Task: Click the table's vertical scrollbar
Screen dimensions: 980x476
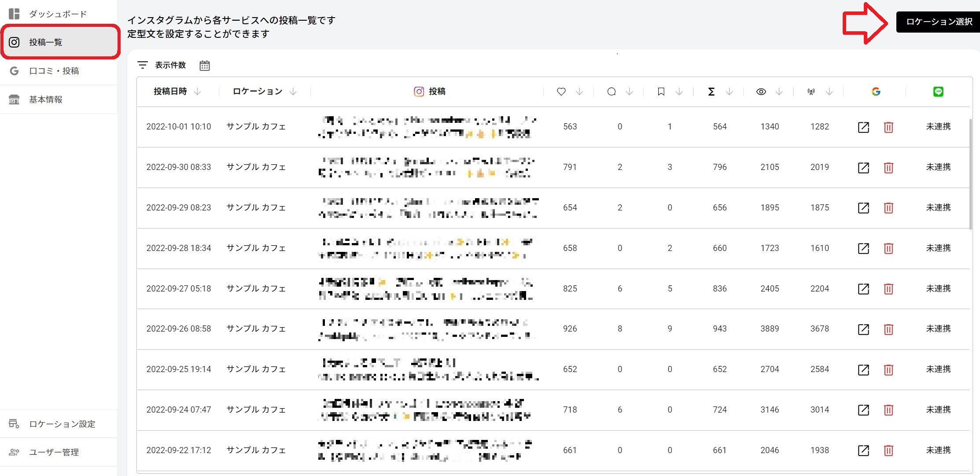Action: tap(970, 174)
